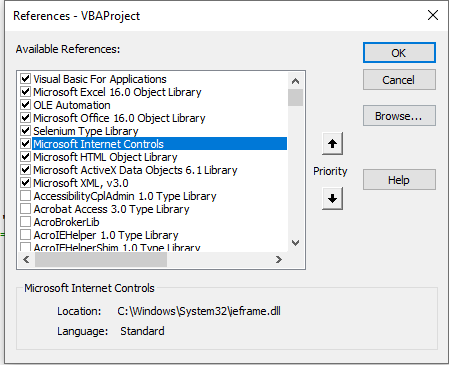Uncheck Microsoft Excel 16.0 Object Library

tap(26, 92)
